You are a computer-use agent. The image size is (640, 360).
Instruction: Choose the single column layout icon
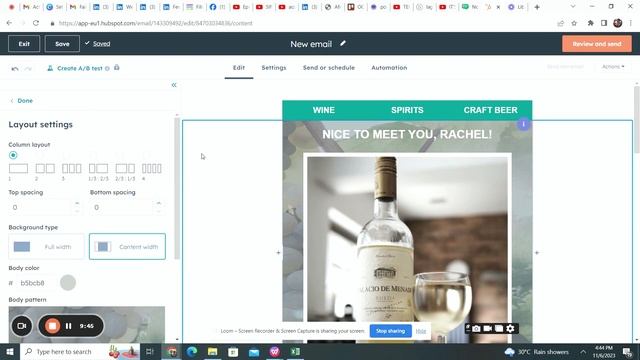click(x=18, y=168)
